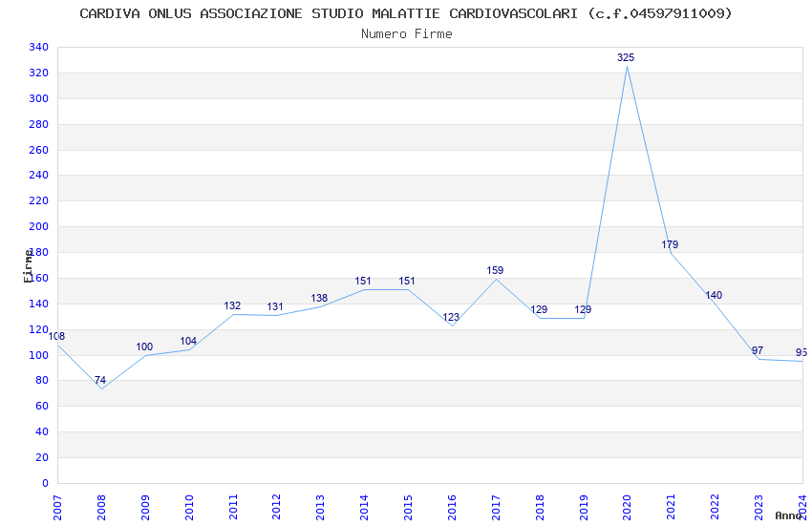Click y-axis tick label 300
This screenshot has width=812, height=525.
(39, 98)
